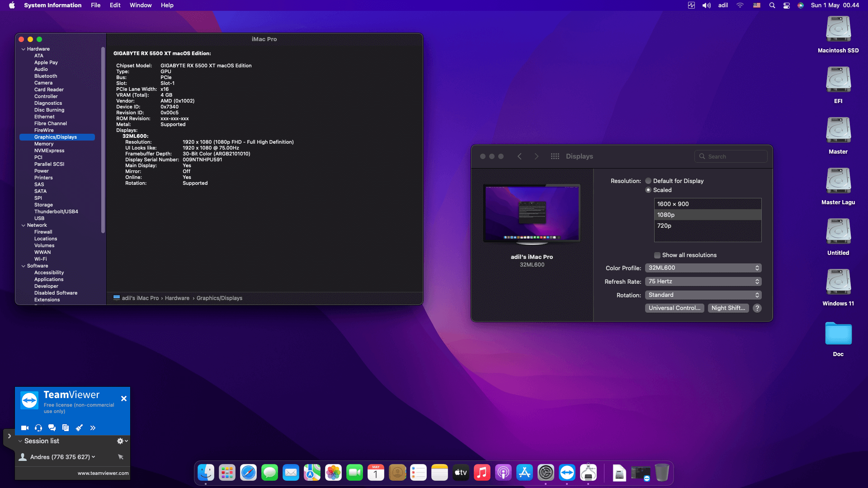
Task: Open Podcasts from the Dock
Action: tap(503, 473)
